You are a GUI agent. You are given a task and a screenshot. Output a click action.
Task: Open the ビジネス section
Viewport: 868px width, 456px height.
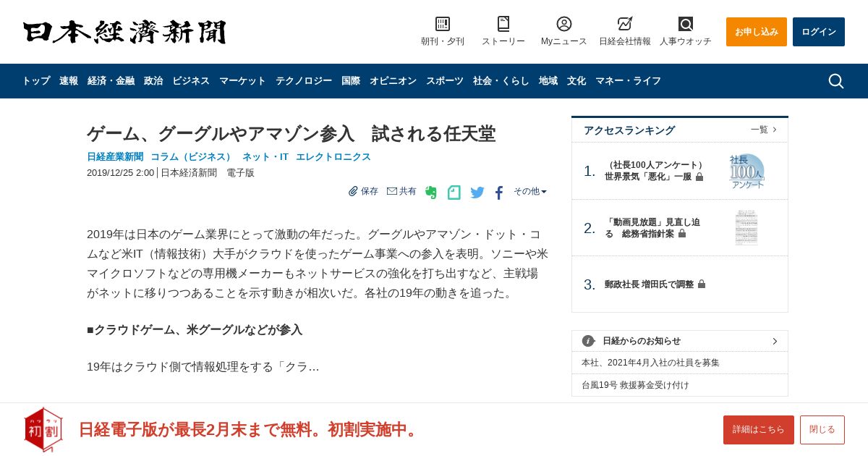tap(191, 81)
